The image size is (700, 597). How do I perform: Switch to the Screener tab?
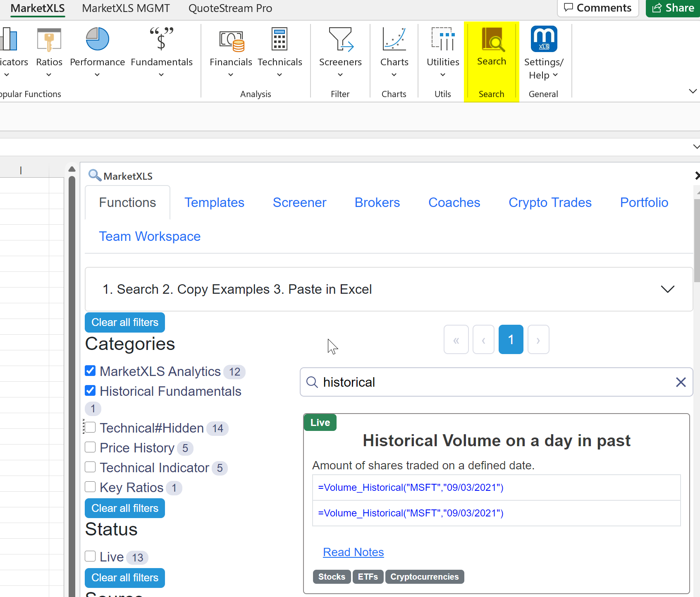tap(299, 202)
